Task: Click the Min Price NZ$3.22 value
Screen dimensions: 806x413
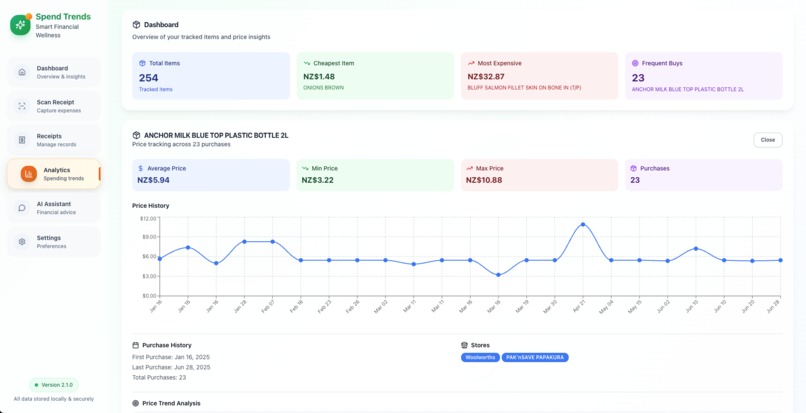Action: pyautogui.click(x=318, y=181)
